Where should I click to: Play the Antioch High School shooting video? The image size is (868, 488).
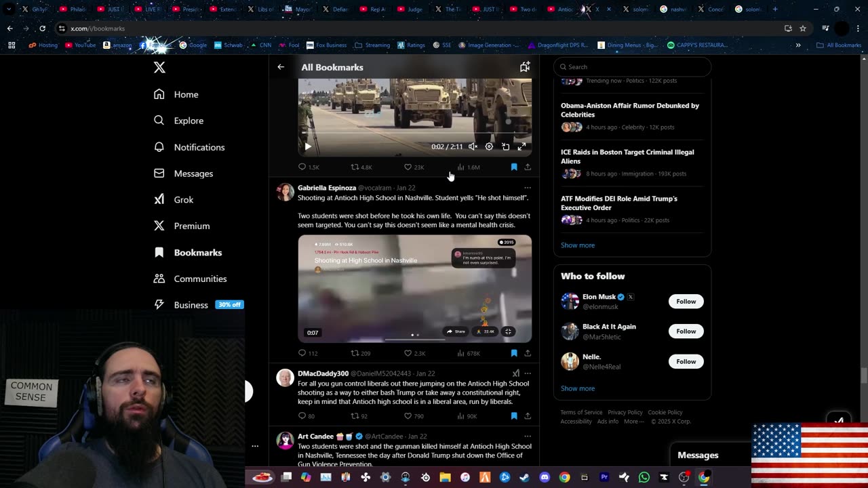(x=414, y=289)
